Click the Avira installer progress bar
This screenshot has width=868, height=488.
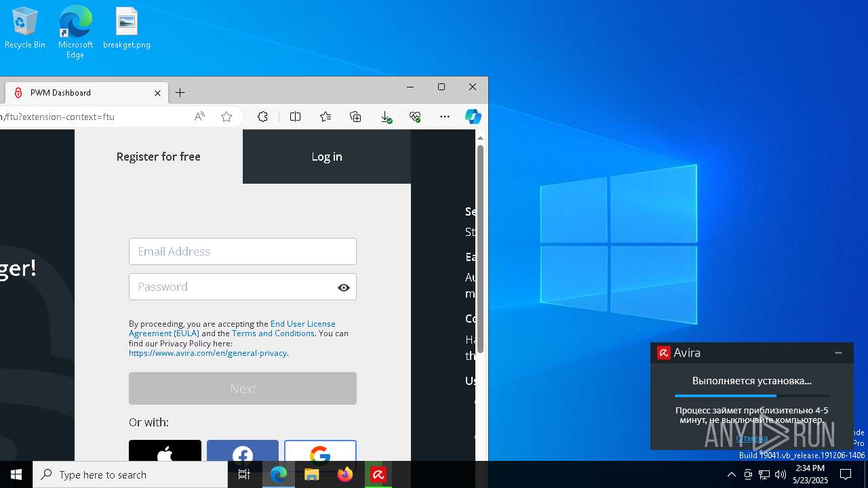pos(751,396)
